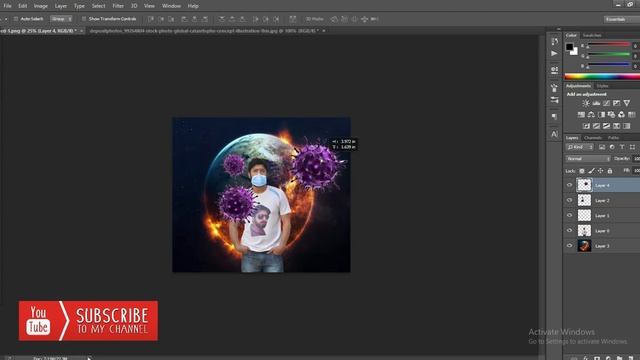Open the Character panel icon
Screen dimensions: 640x360
tap(554, 134)
